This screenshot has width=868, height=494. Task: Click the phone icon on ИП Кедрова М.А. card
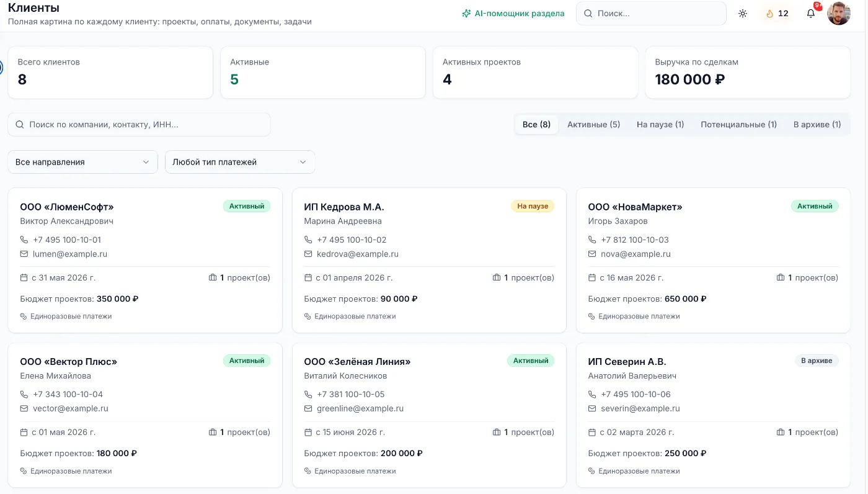(x=308, y=240)
